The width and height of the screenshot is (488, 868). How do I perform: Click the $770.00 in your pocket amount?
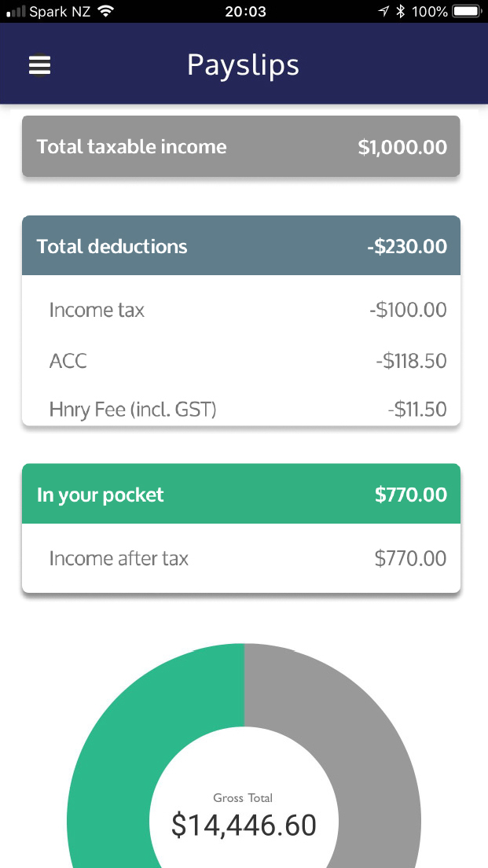point(410,494)
